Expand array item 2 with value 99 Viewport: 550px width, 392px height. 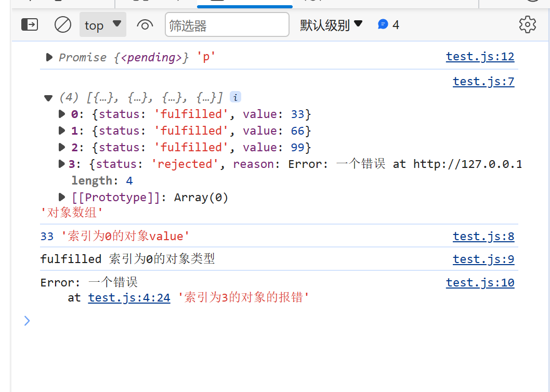click(62, 147)
